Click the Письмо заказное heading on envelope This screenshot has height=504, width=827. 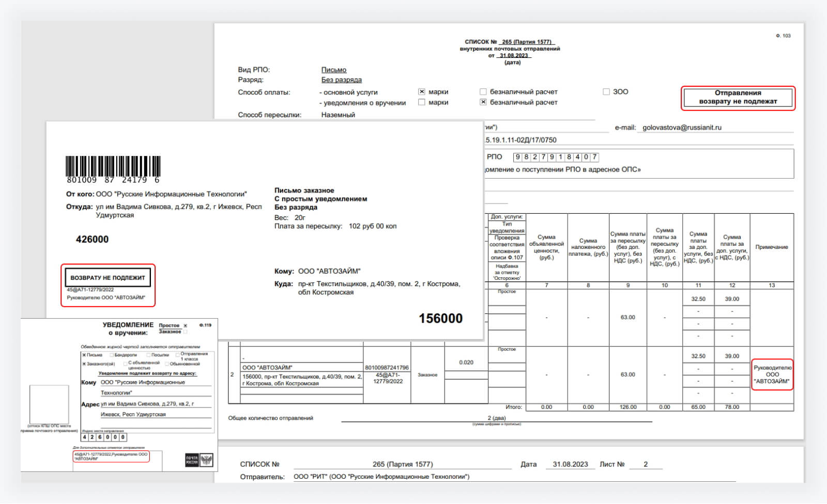[x=304, y=191]
